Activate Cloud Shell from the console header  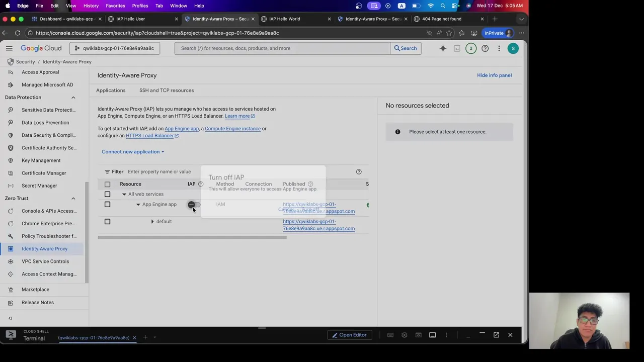457,48
